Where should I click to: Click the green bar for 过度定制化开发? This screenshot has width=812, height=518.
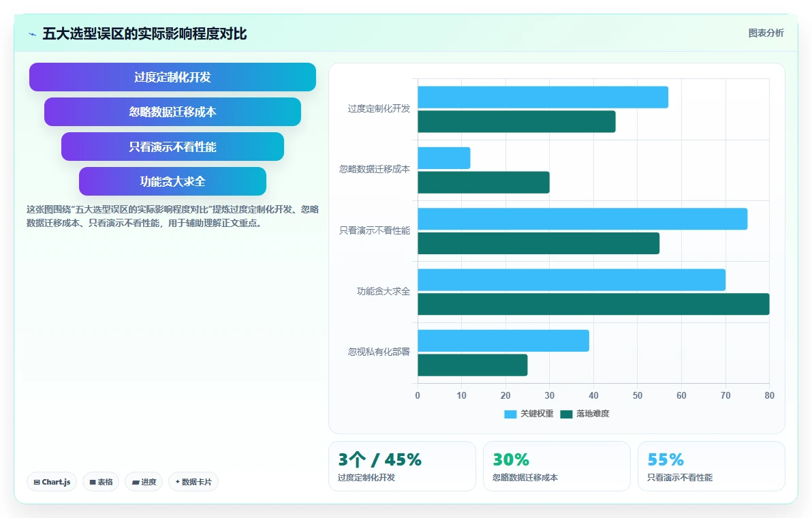516,122
